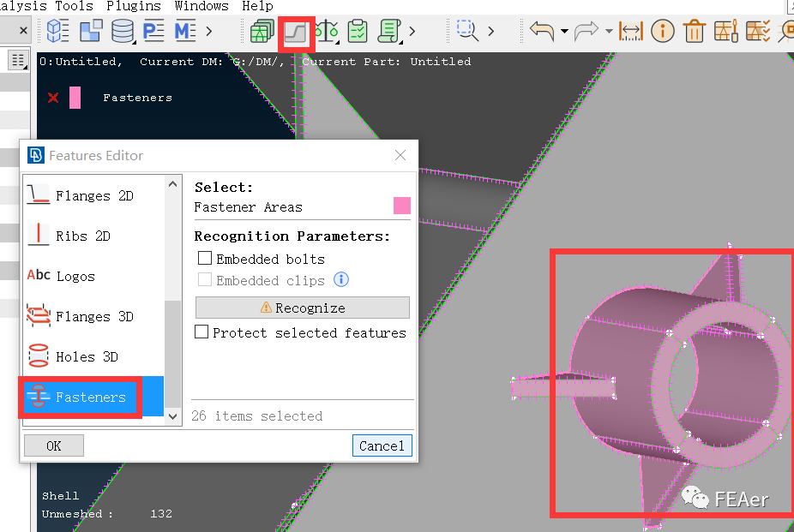
Task: Click the table with tool icon
Action: (x=725, y=32)
